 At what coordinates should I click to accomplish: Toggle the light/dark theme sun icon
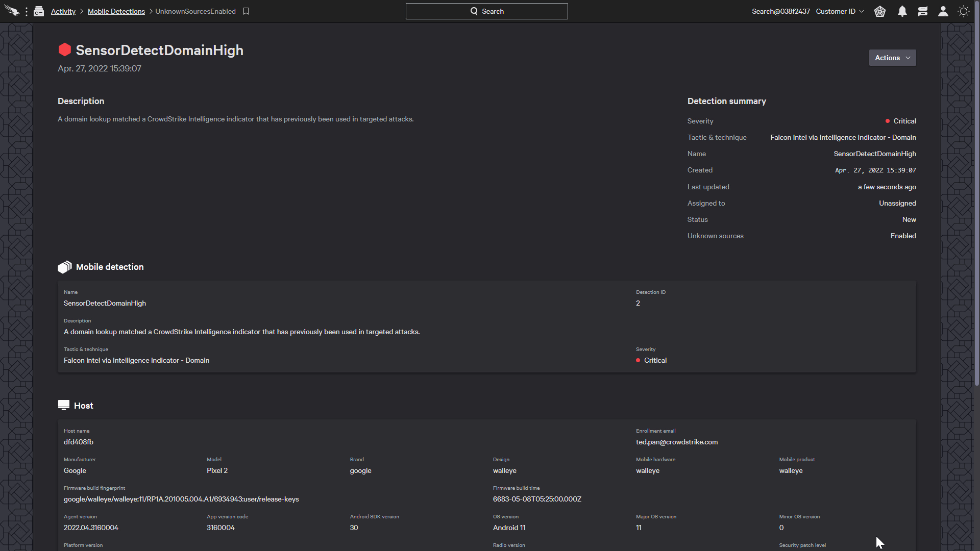964,11
